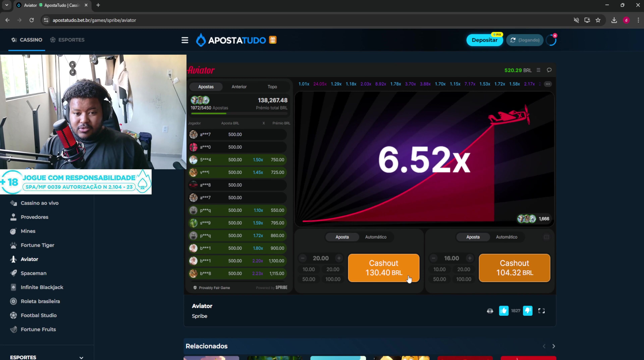This screenshot has height=360, width=644.
Task: Open the Aviator chat bubble icon
Action: coord(549,70)
